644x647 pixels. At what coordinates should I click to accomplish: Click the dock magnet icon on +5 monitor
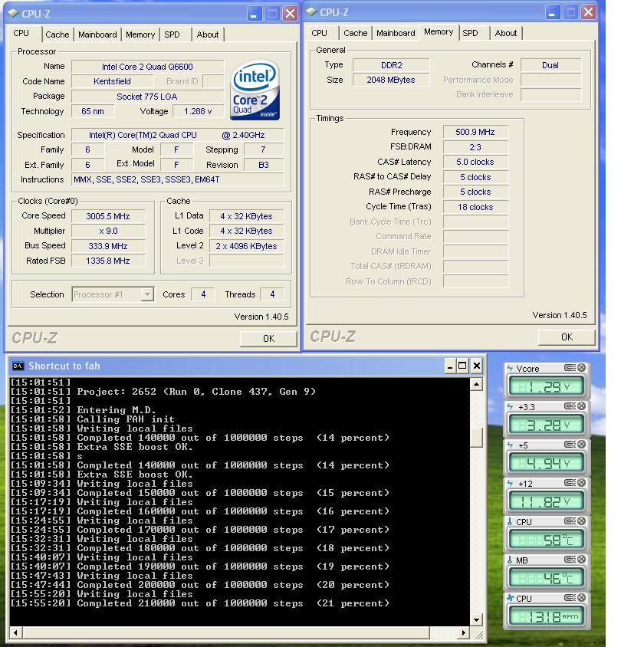pyautogui.click(x=570, y=445)
